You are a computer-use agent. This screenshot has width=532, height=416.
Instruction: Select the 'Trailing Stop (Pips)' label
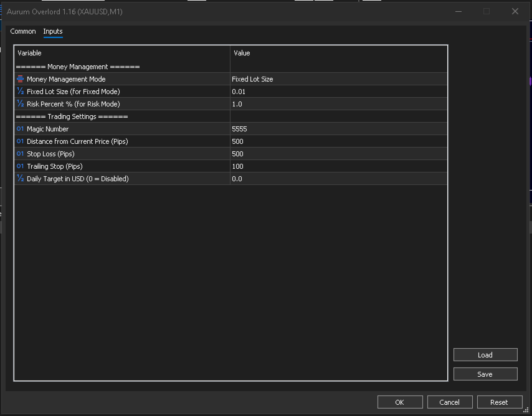(x=55, y=166)
